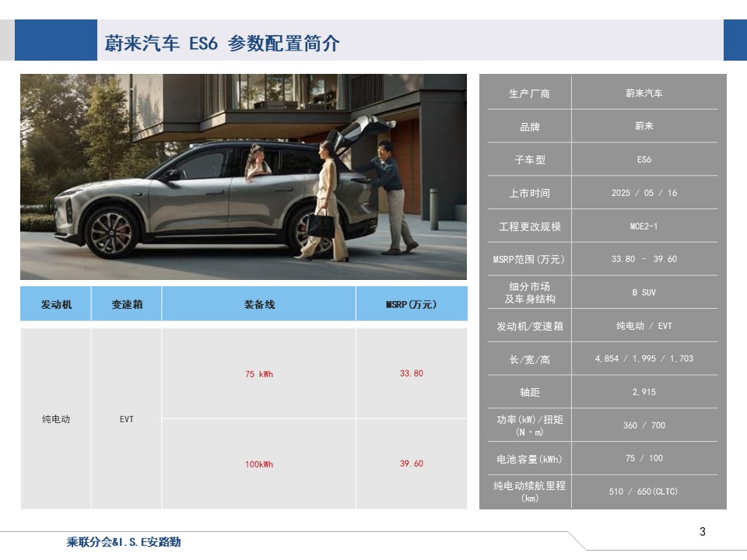The width and height of the screenshot is (747, 560).
Task: Click the 发动机/变速箱 label
Action: (529, 326)
